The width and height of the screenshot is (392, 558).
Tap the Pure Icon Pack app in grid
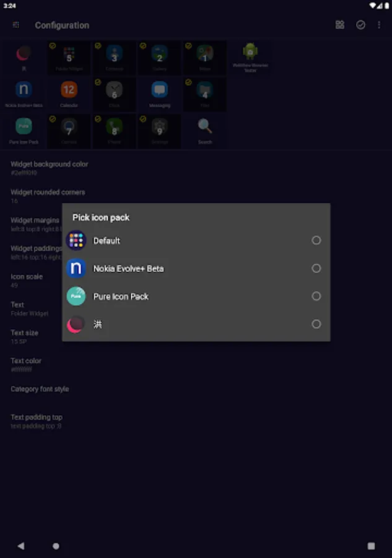point(24,131)
